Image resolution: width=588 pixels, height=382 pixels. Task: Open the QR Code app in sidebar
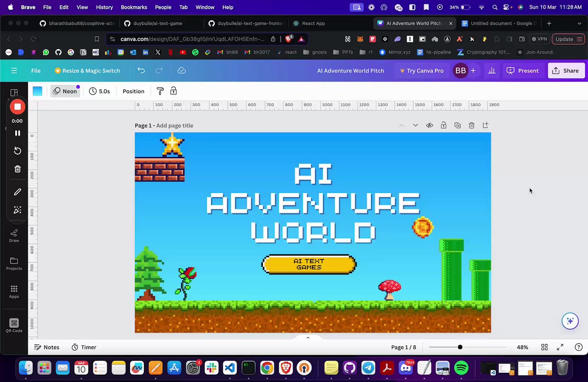(x=14, y=325)
